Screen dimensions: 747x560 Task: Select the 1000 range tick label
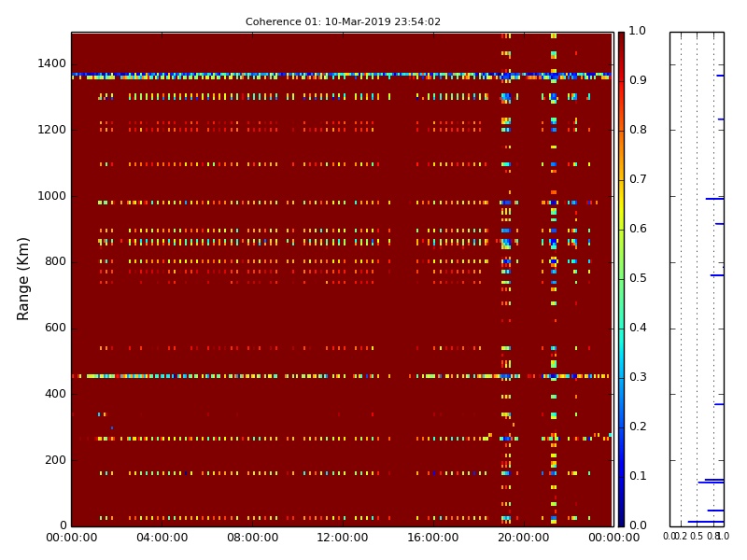[x=52, y=196]
